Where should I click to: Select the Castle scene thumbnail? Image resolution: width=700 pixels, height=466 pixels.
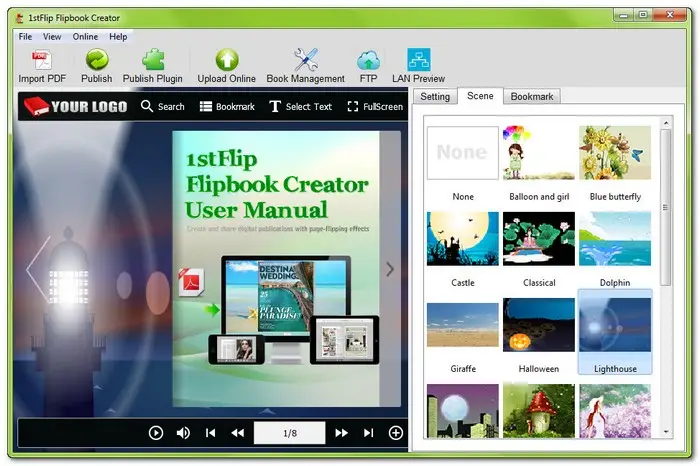point(463,239)
